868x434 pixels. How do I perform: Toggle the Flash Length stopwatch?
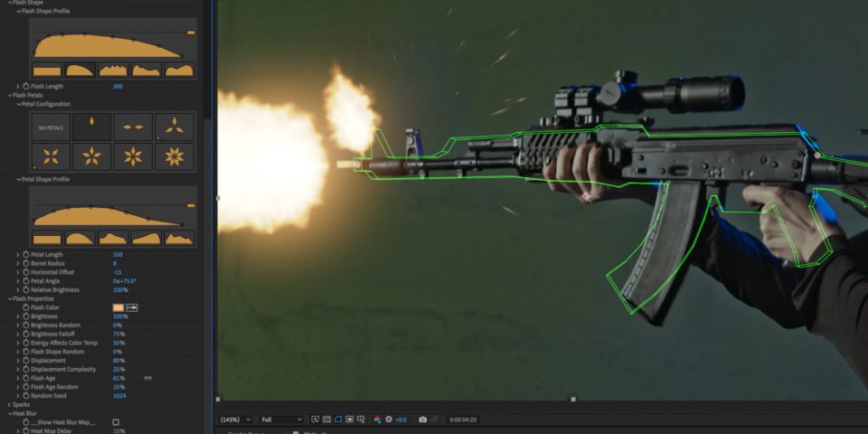tap(25, 87)
